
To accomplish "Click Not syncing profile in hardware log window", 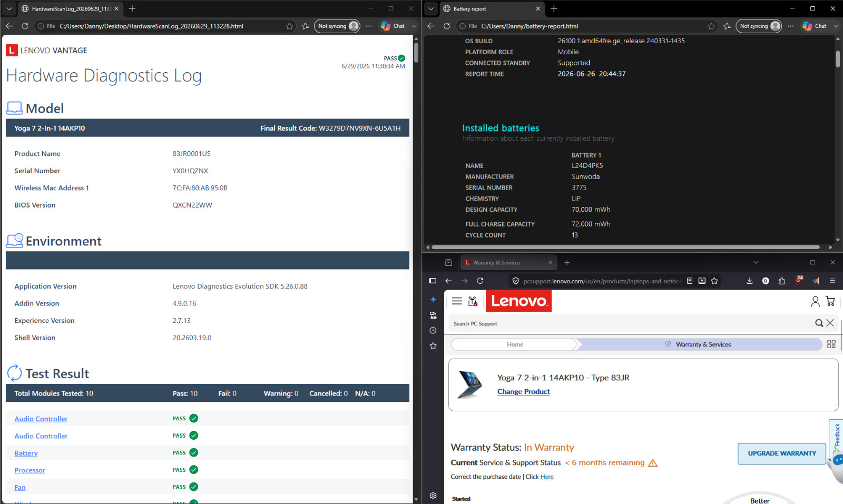I will click(x=337, y=26).
